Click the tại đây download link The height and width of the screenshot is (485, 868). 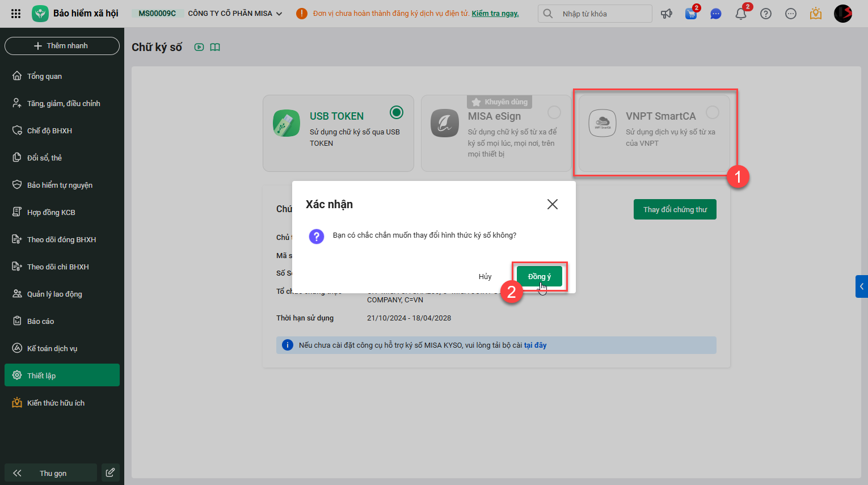536,345
